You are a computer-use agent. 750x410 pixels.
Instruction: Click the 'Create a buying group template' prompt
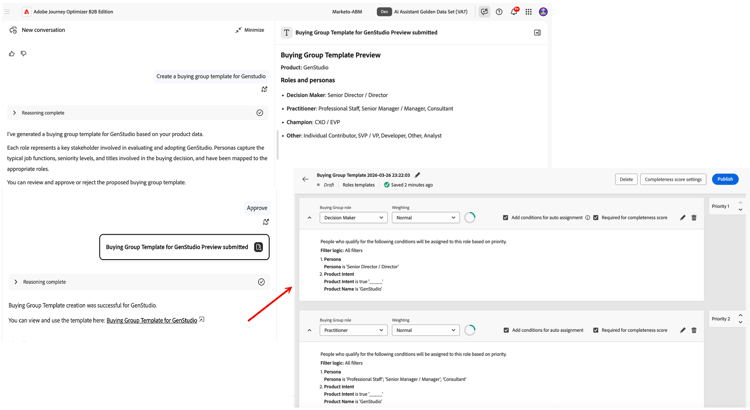(211, 76)
